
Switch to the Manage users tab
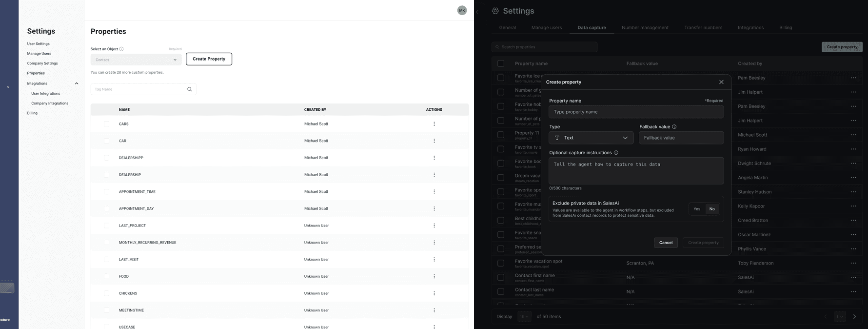pos(547,28)
